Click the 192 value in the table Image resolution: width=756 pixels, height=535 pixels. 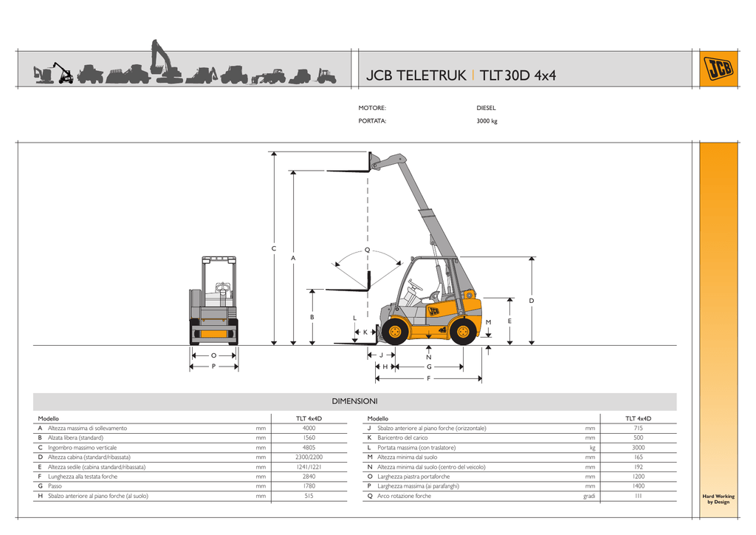tap(639, 467)
